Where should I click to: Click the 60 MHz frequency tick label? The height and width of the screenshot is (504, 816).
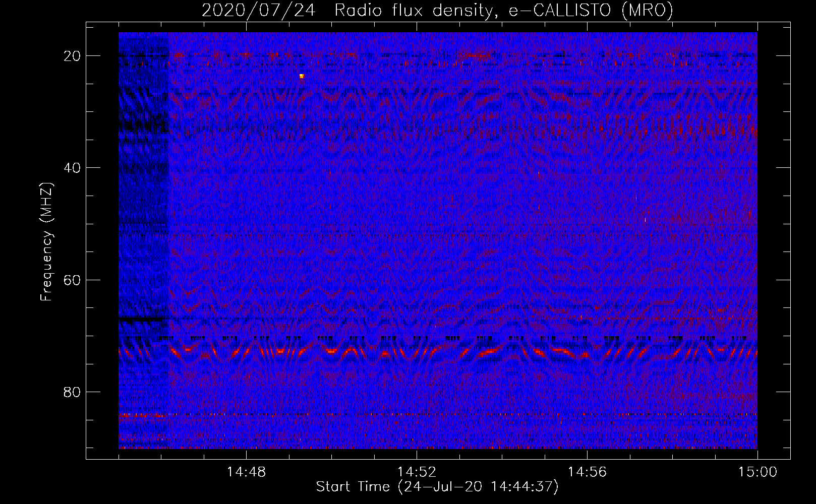coord(73,280)
